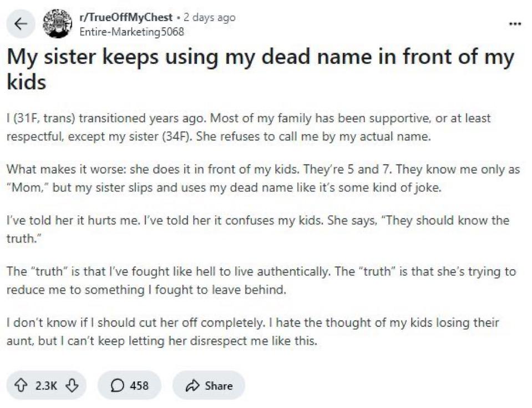Click the comment bubble icon

tap(115, 385)
